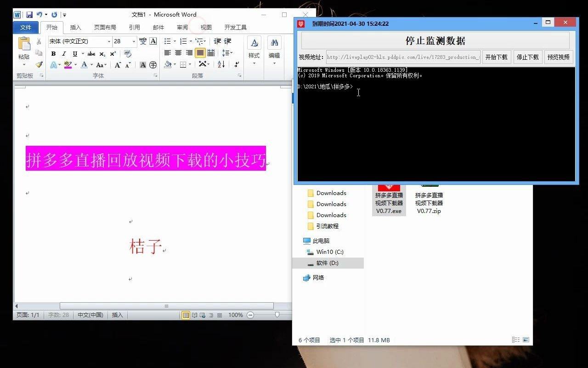Open the font color dropdown arrow
This screenshot has height=368, width=588.
tap(91, 65)
